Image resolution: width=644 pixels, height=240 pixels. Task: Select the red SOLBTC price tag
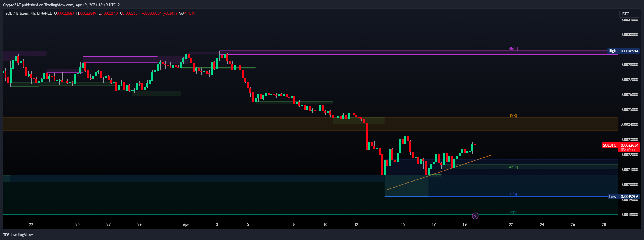pyautogui.click(x=610, y=145)
